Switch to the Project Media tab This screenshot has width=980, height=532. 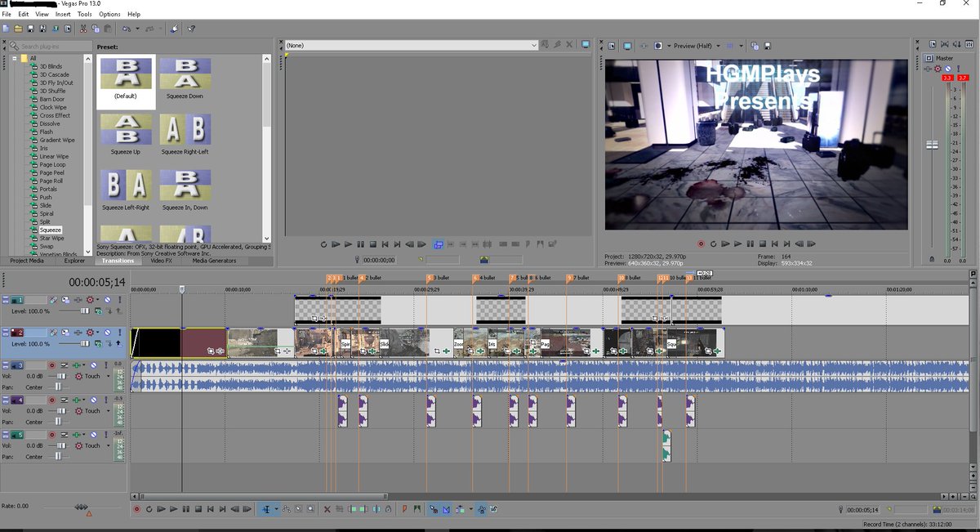27,261
